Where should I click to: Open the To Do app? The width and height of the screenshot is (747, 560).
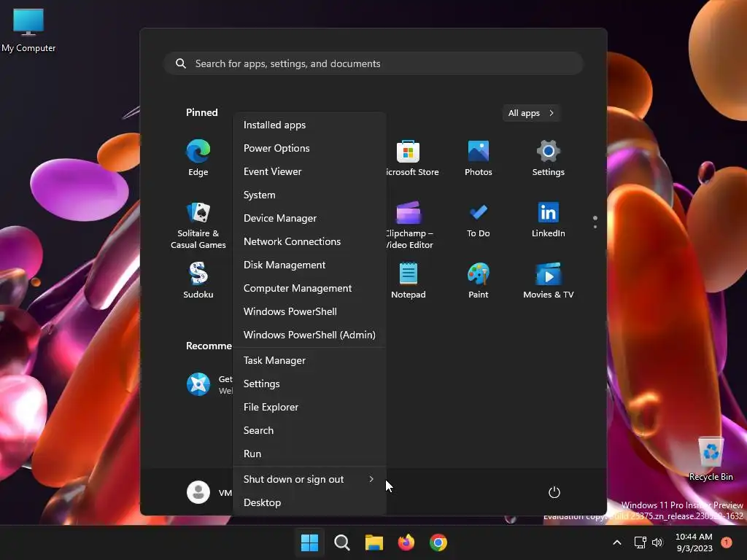[479, 220]
